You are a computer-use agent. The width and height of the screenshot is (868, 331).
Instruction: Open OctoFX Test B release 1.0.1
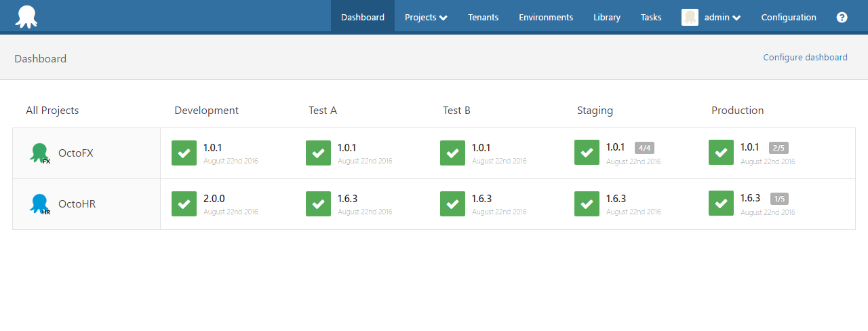[x=481, y=148]
